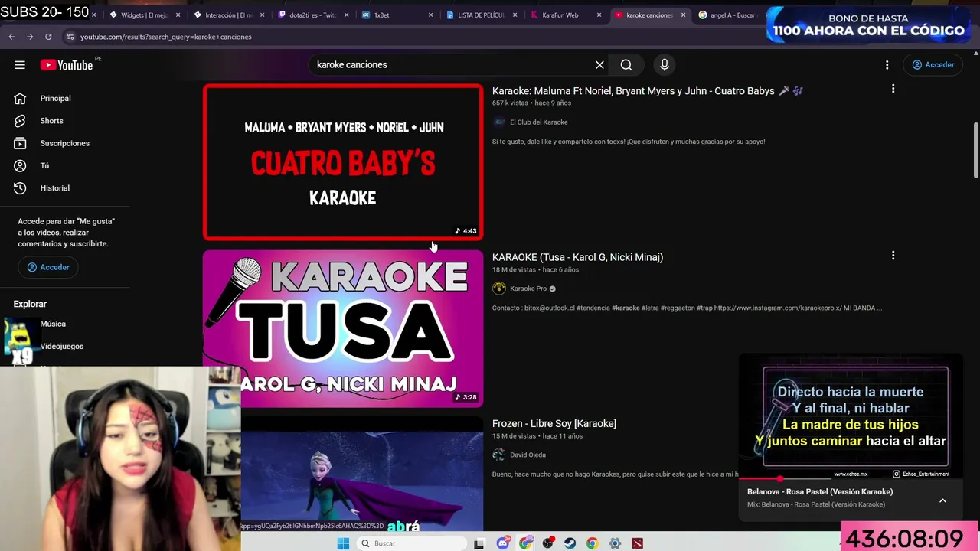Click Acceder button in top right
Image resolution: width=980 pixels, height=551 pixels.
933,65
